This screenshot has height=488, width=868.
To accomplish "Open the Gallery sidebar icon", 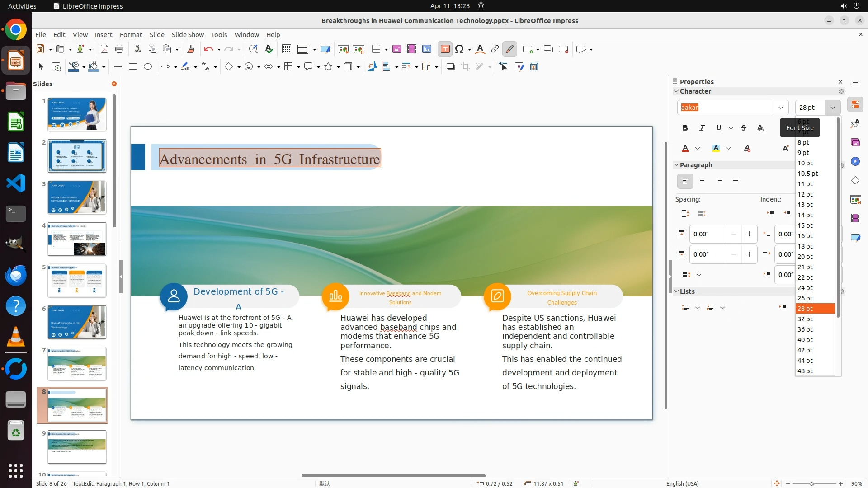I will click(855, 143).
